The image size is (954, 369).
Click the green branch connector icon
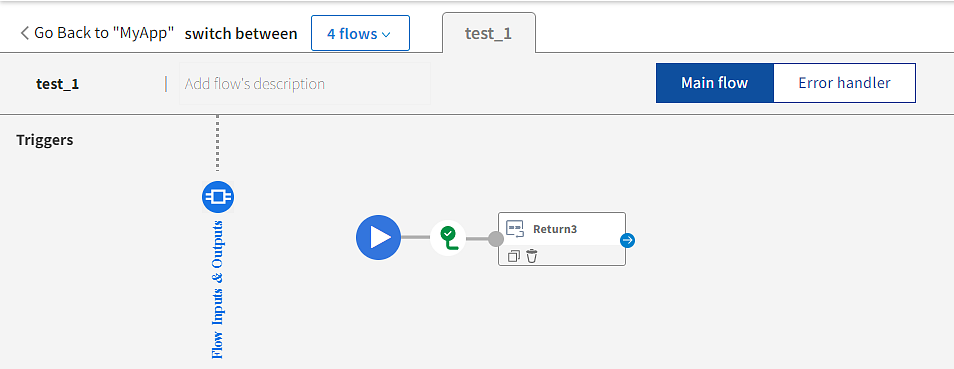448,238
